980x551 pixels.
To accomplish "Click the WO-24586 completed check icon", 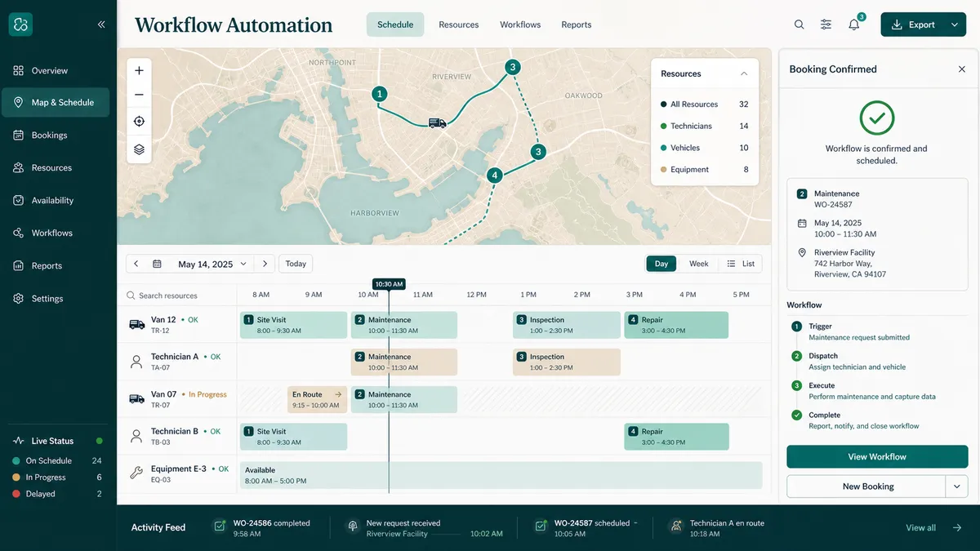I will tap(219, 527).
